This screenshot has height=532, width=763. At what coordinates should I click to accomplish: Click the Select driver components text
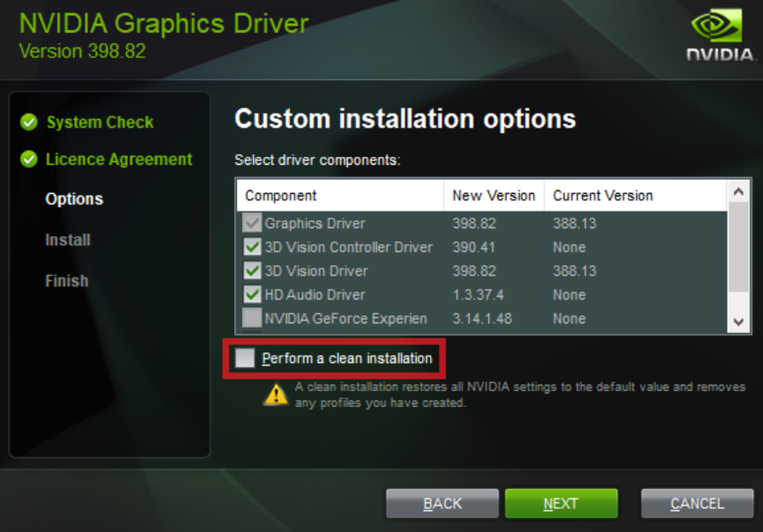click(x=317, y=160)
